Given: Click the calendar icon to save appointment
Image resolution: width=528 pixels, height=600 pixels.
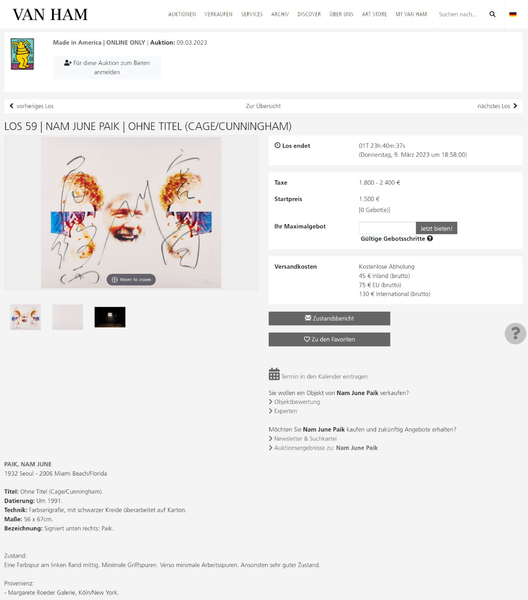Looking at the screenshot, I should [274, 374].
